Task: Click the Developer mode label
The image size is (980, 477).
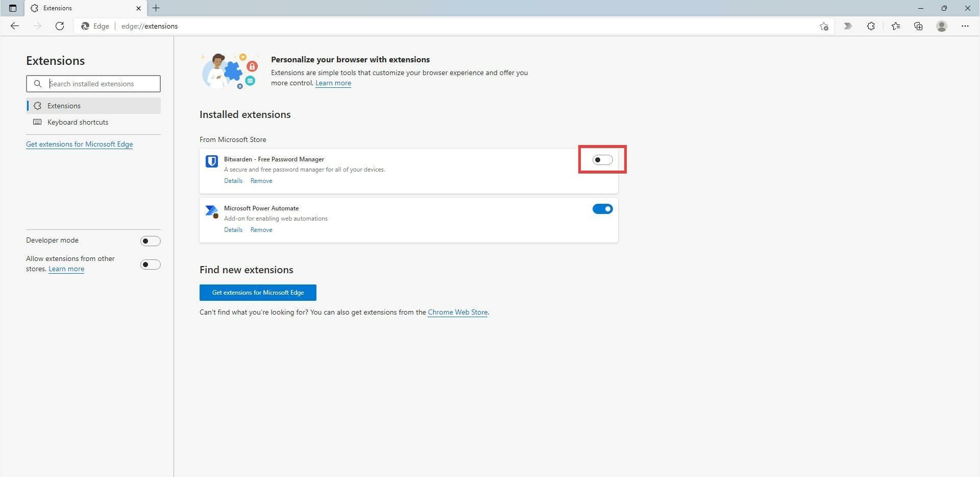Action: click(x=52, y=240)
